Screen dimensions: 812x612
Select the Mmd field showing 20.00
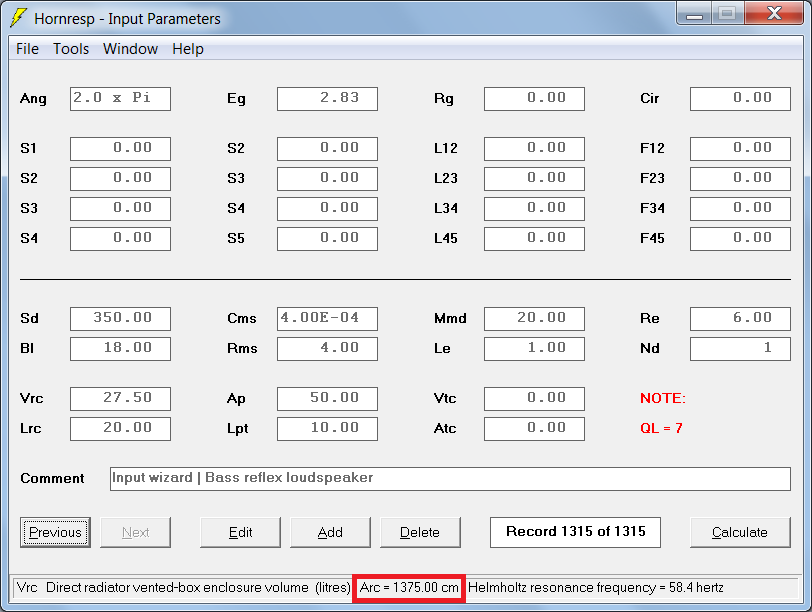pos(534,319)
